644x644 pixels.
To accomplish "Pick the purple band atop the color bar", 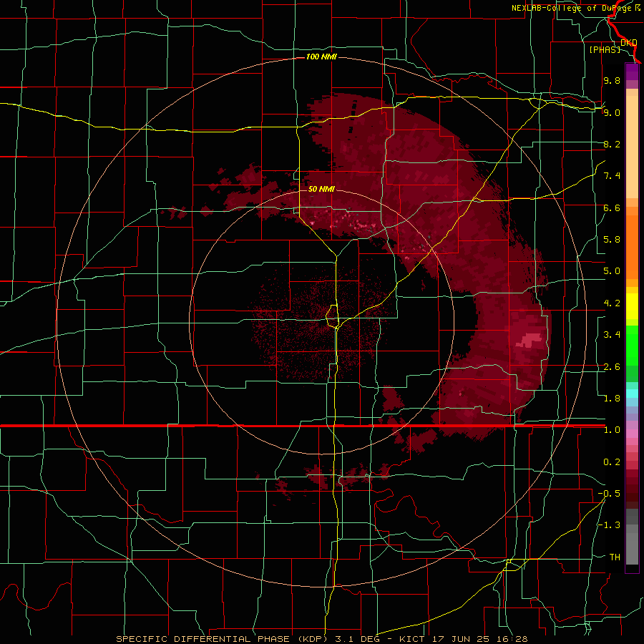I will click(632, 72).
